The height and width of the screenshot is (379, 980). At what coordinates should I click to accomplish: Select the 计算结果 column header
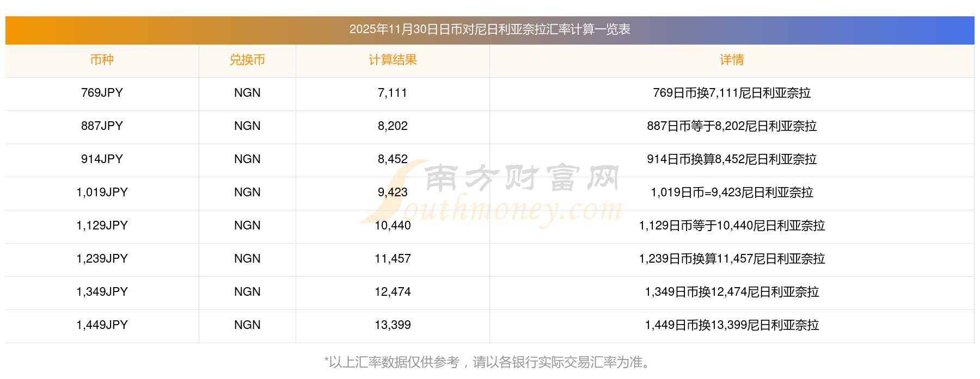coord(393,60)
